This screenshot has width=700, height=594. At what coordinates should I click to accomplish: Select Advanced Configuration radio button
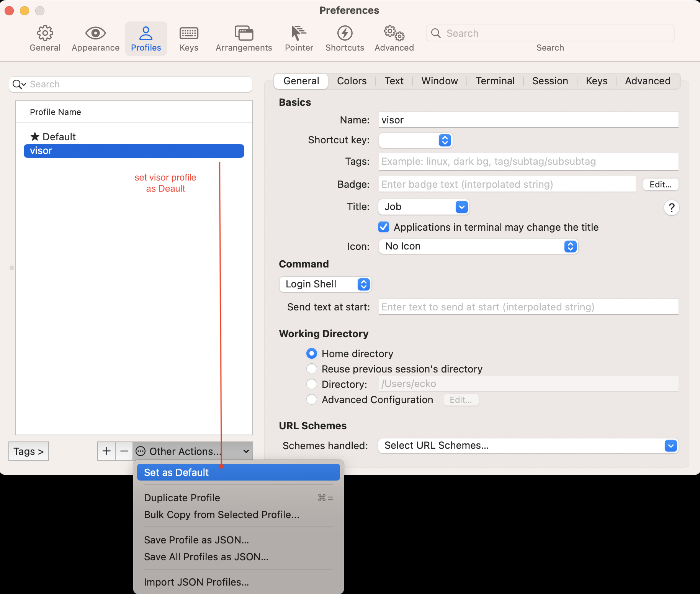coord(312,399)
